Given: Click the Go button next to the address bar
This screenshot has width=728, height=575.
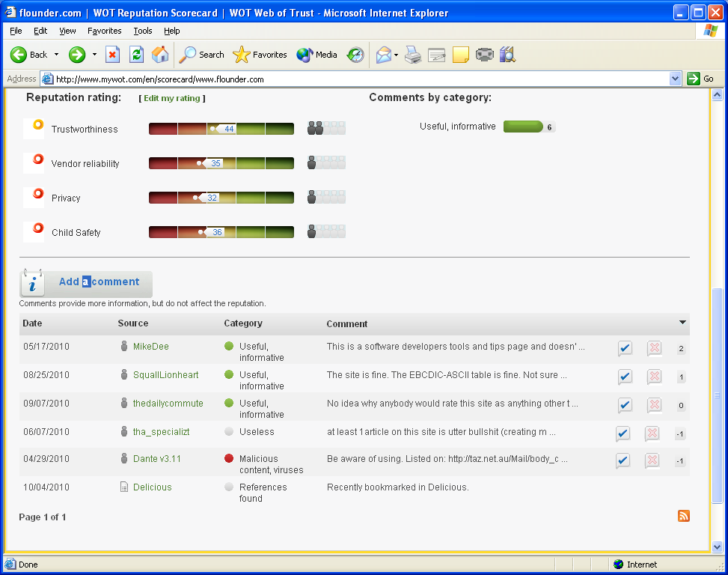Looking at the screenshot, I should point(700,79).
